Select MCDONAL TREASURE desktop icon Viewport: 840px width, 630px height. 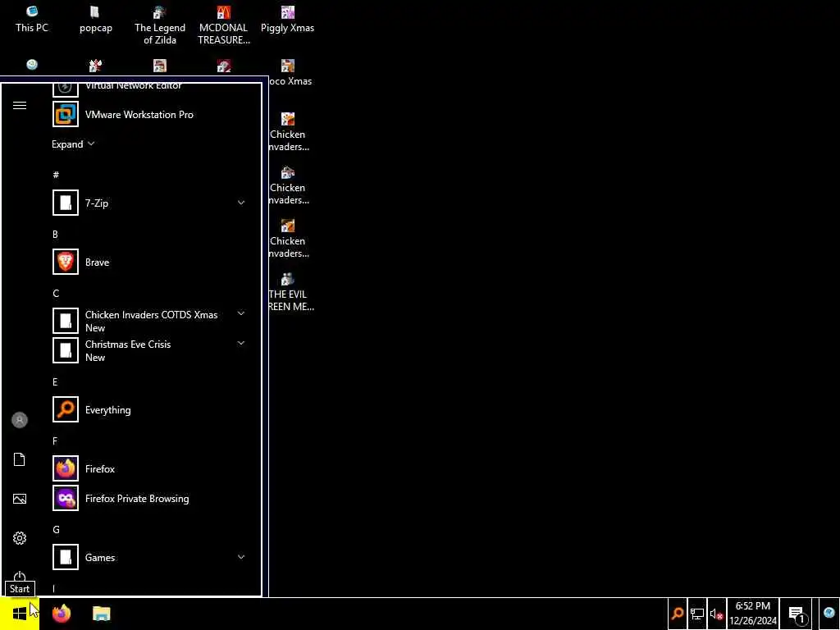223,25
